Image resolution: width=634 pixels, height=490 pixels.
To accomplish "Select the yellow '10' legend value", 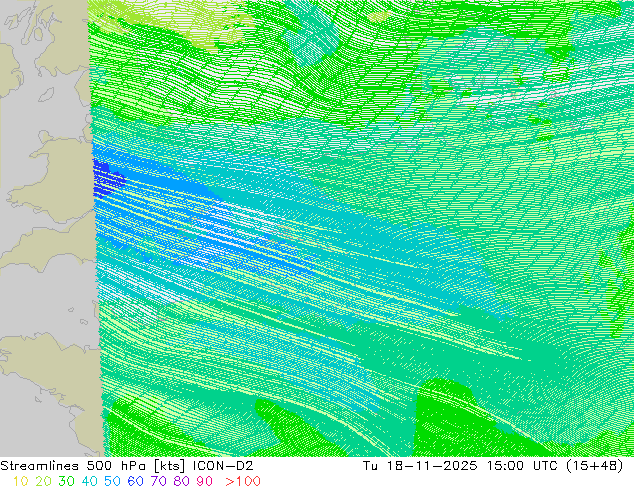I will (21, 481).
